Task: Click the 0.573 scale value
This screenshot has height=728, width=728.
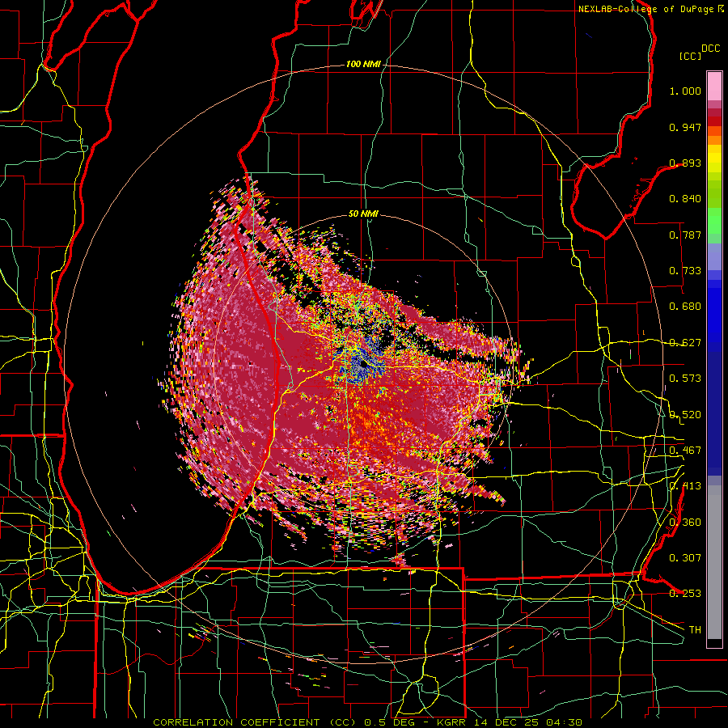Action: (685, 379)
